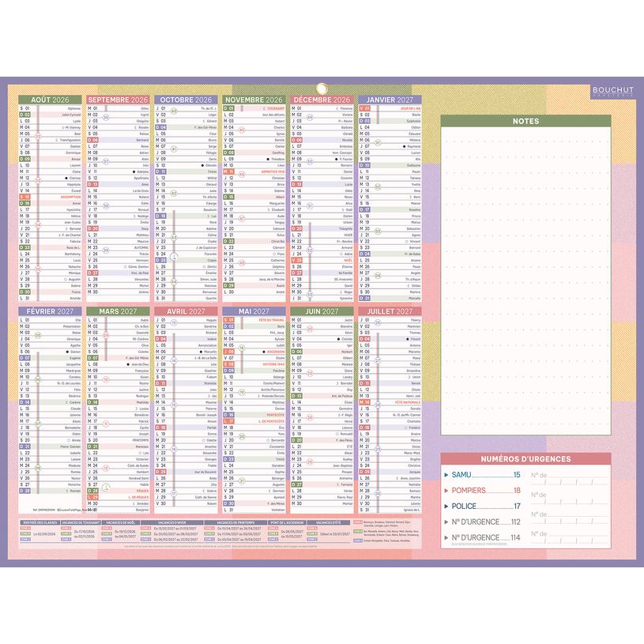Select the NUMÉROS D'URGENCES header
The image size is (644, 644).
point(525,459)
